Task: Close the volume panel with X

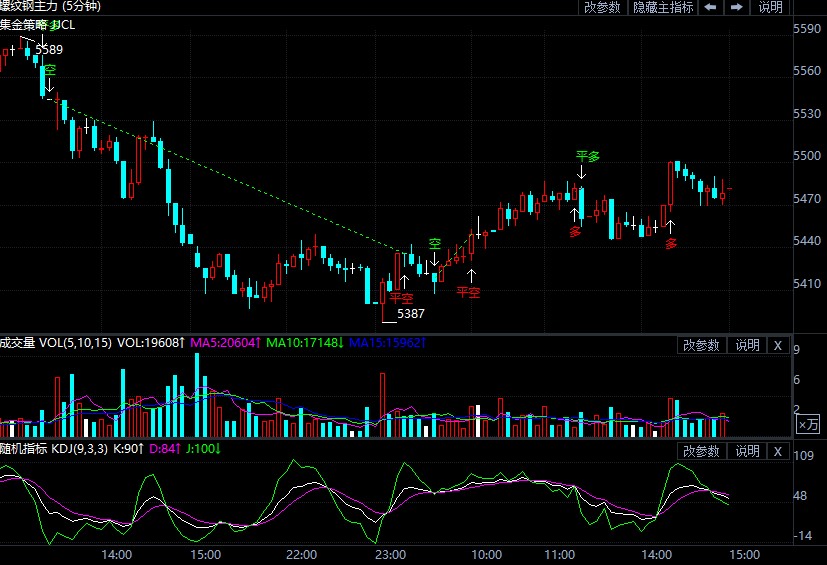Action: pyautogui.click(x=777, y=345)
